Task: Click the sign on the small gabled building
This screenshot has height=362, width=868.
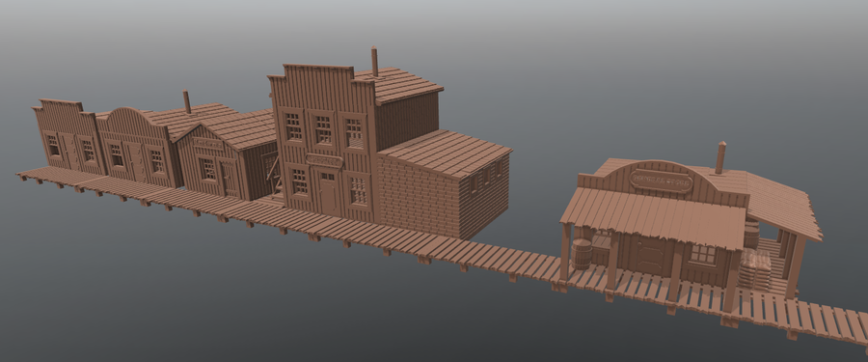Action: click(208, 144)
